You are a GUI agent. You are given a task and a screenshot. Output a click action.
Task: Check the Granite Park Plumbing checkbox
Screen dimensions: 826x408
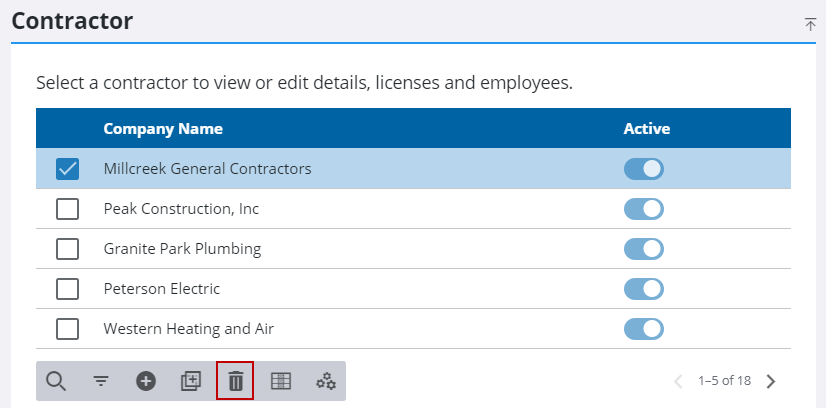pos(67,249)
